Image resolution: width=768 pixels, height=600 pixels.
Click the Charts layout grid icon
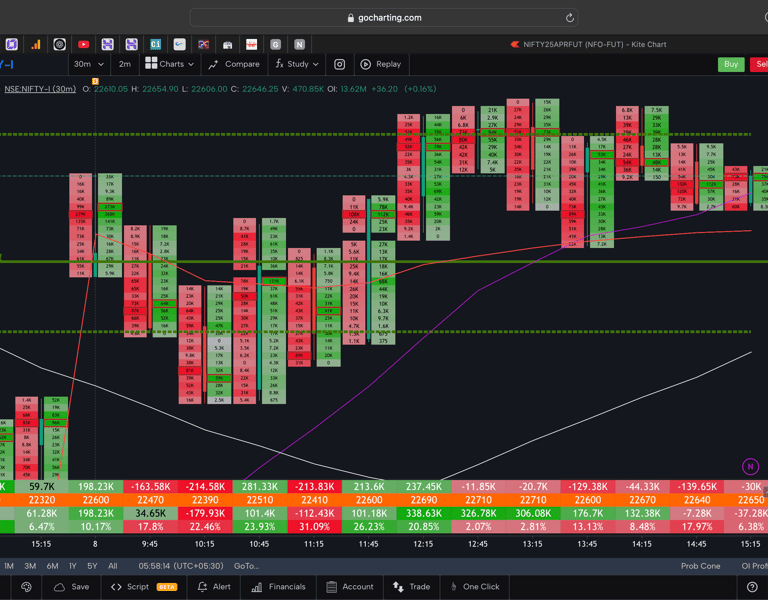point(151,63)
